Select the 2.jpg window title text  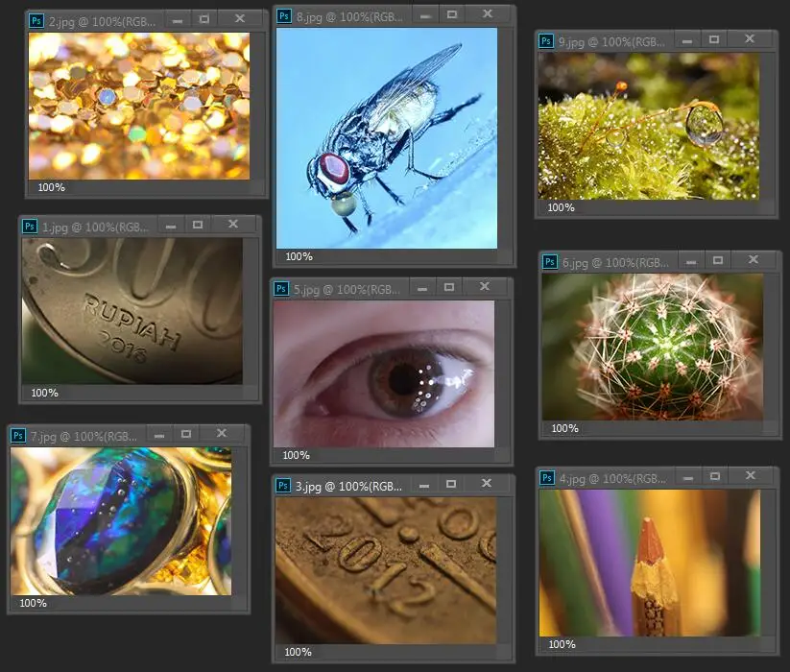pos(102,22)
